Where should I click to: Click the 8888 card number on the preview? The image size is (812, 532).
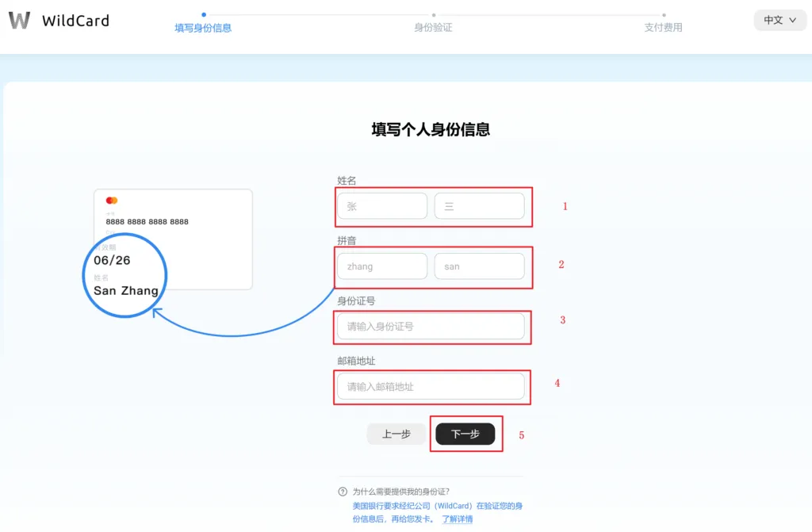(x=147, y=222)
